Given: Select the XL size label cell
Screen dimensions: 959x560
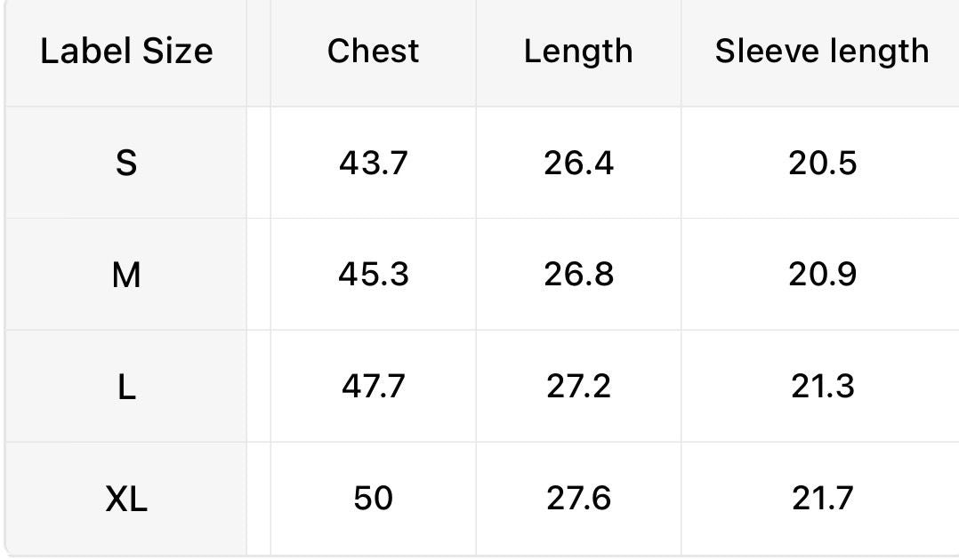Looking at the screenshot, I should (126, 499).
